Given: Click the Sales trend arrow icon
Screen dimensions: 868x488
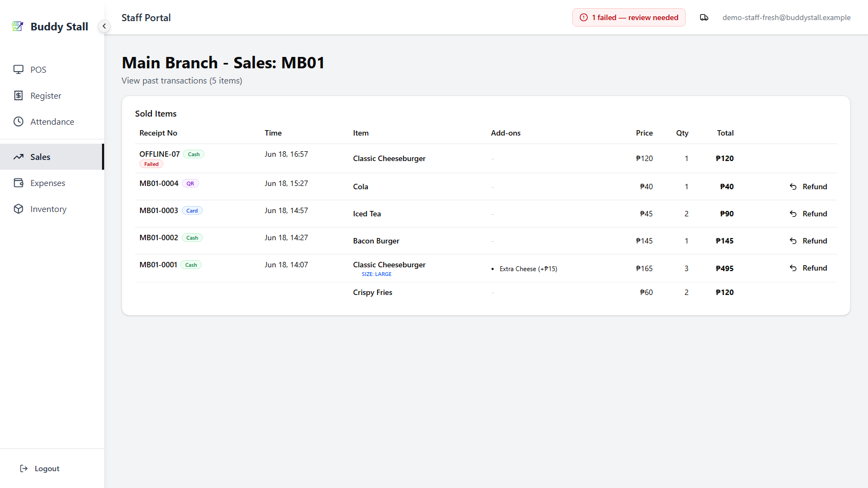Looking at the screenshot, I should click(x=18, y=157).
